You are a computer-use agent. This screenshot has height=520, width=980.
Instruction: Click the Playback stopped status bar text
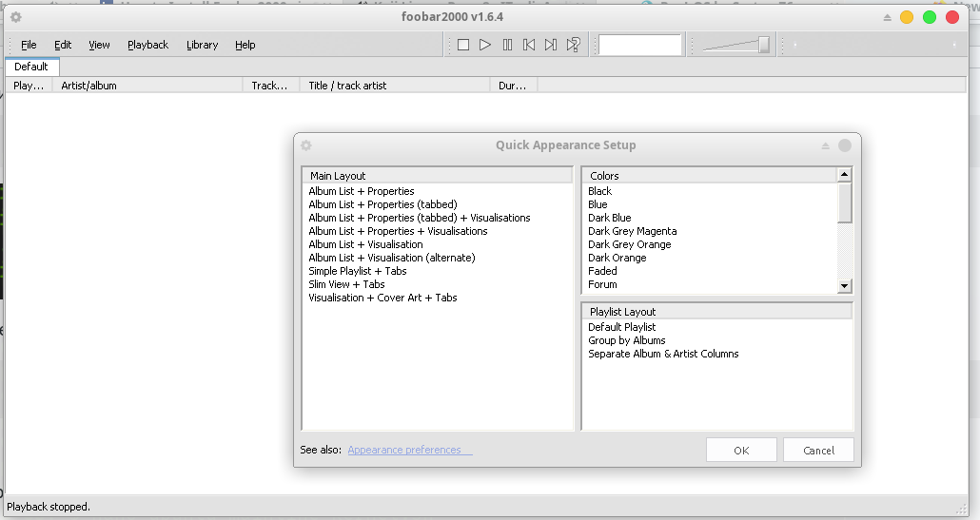(49, 507)
